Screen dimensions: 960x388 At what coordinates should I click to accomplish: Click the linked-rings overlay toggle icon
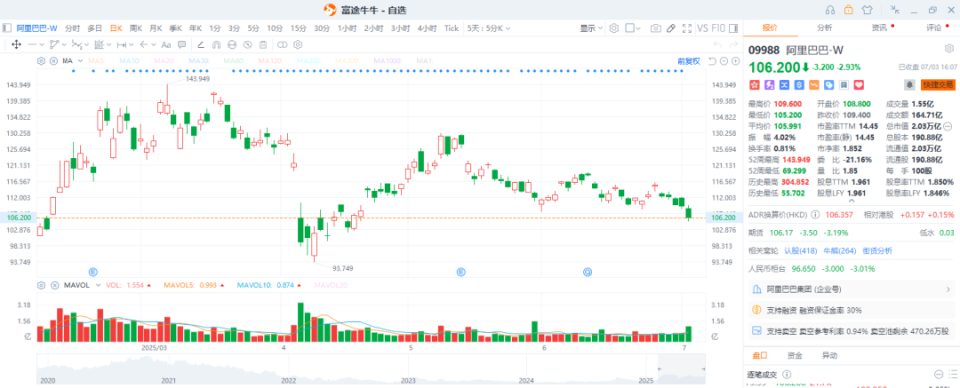pyautogui.click(x=282, y=45)
